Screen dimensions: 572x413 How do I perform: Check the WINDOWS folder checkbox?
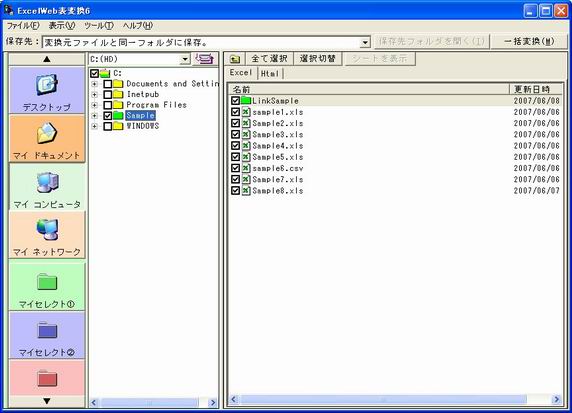(108, 126)
